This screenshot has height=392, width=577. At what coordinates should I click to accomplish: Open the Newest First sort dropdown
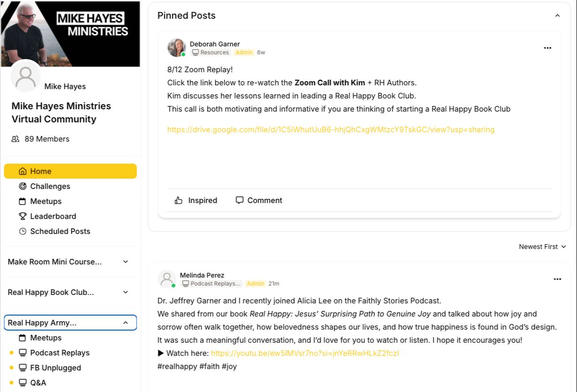[542, 247]
